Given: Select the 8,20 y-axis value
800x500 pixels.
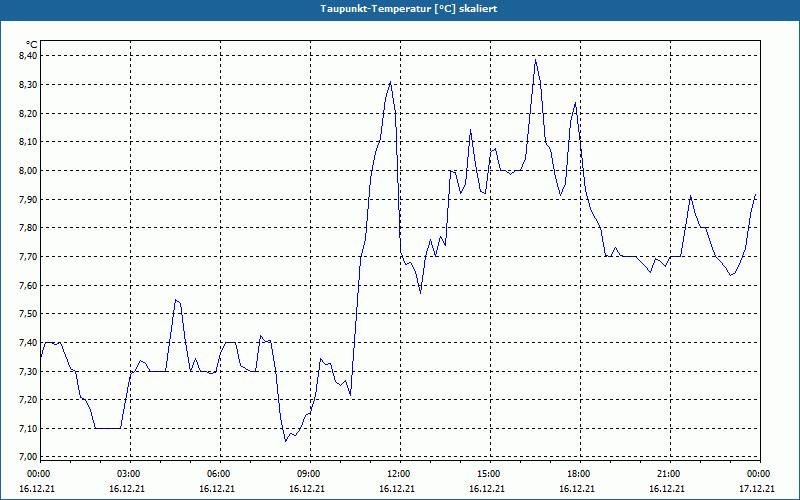Looking at the screenshot, I should [27, 113].
